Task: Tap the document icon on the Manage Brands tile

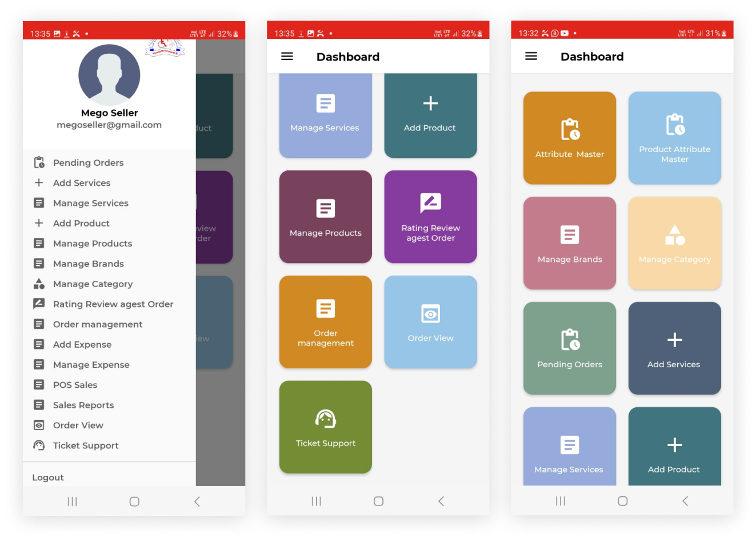Action: pyautogui.click(x=570, y=235)
